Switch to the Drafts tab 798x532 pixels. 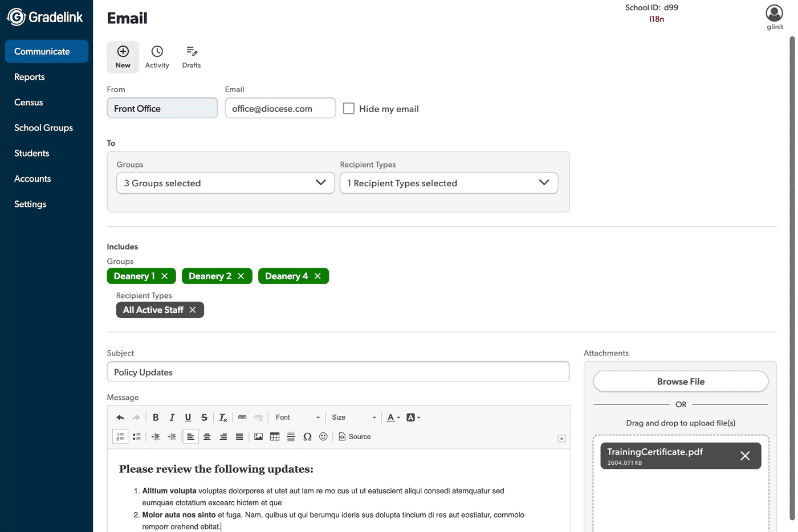pyautogui.click(x=192, y=57)
